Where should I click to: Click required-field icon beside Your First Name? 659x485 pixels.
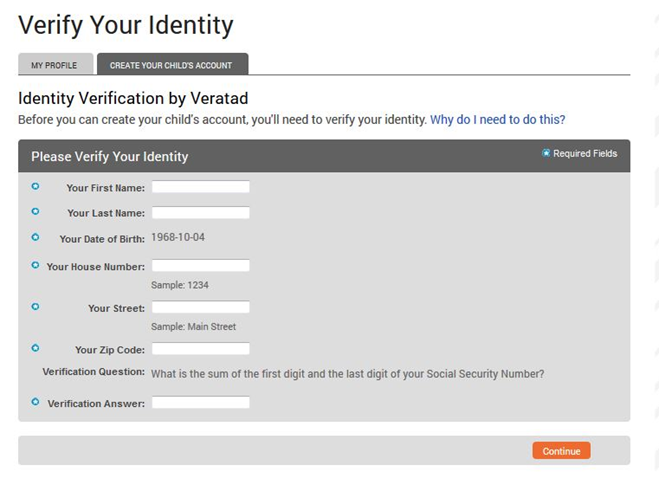[36, 186]
